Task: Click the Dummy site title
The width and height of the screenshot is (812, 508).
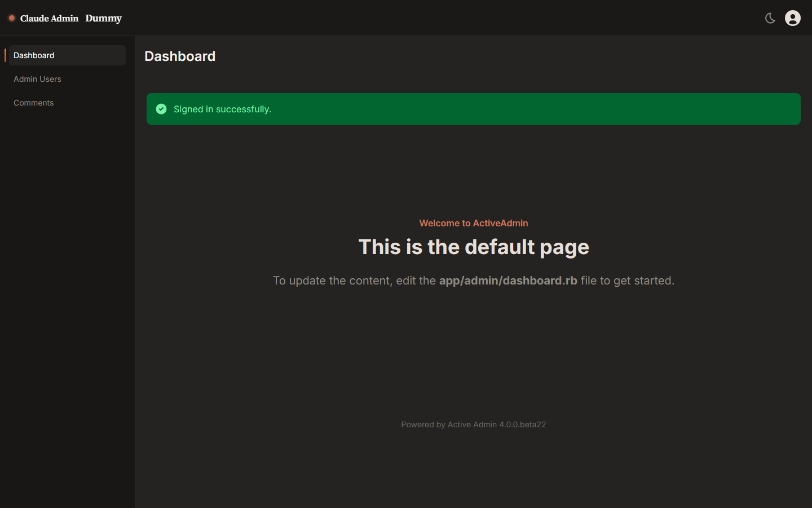Action: [x=104, y=18]
